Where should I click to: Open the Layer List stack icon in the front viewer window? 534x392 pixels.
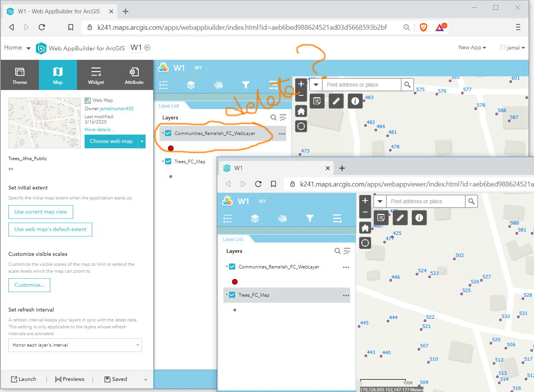tap(255, 218)
